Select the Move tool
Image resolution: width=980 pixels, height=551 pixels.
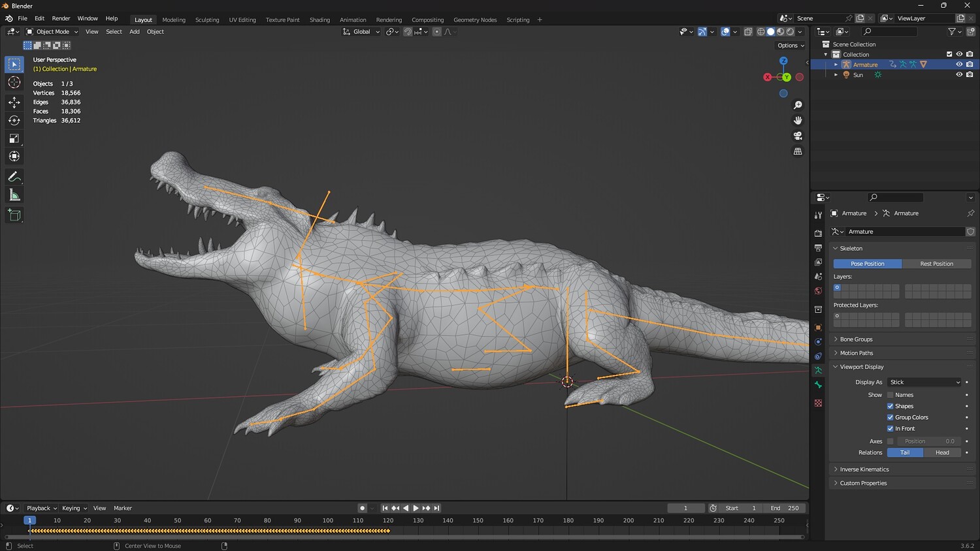pyautogui.click(x=14, y=102)
